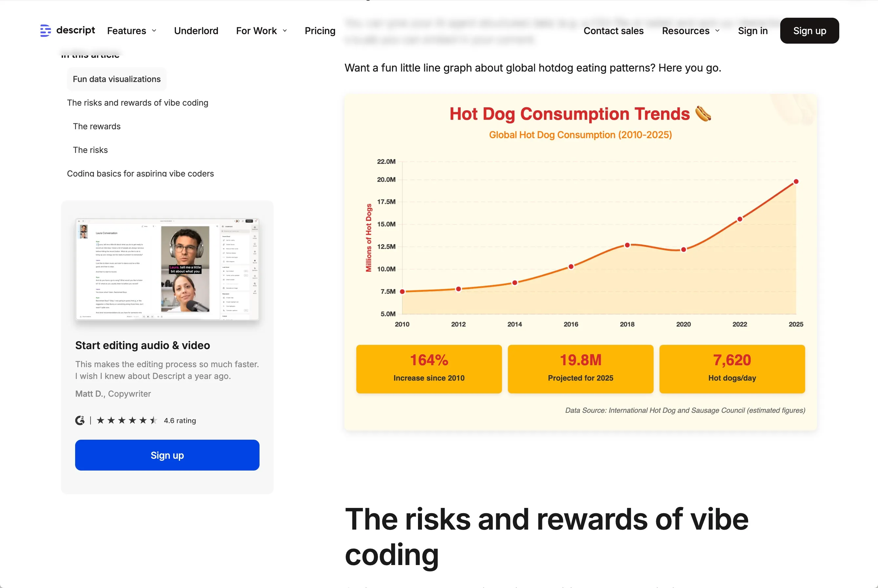878x588 pixels.
Task: Go to the Pricing page
Action: coord(320,31)
